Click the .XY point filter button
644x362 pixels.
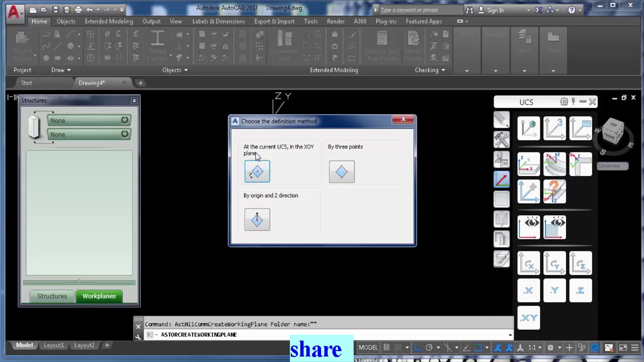[x=528, y=318]
